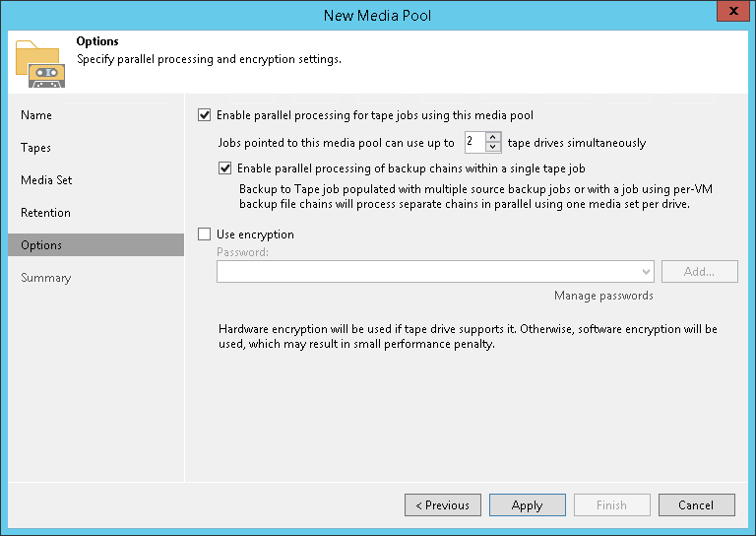This screenshot has height=536, width=756.
Task: Close the New Media Pool dialog
Action: pos(729,14)
